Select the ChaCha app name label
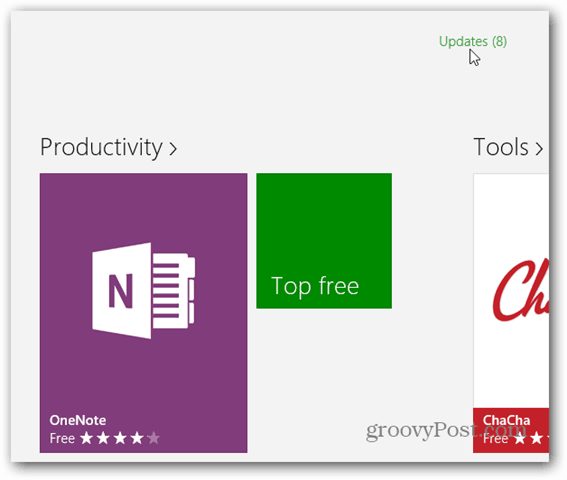Viewport: 567px width, 480px height. pyautogui.click(x=506, y=420)
